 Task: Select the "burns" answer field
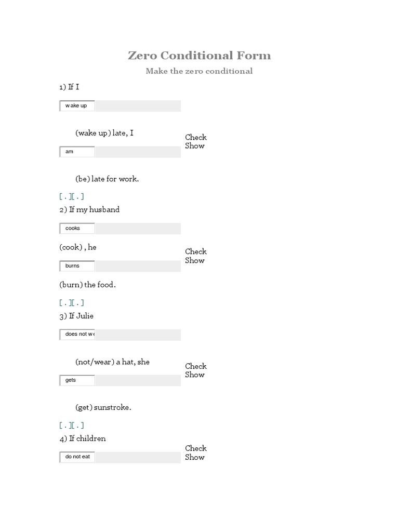77,266
